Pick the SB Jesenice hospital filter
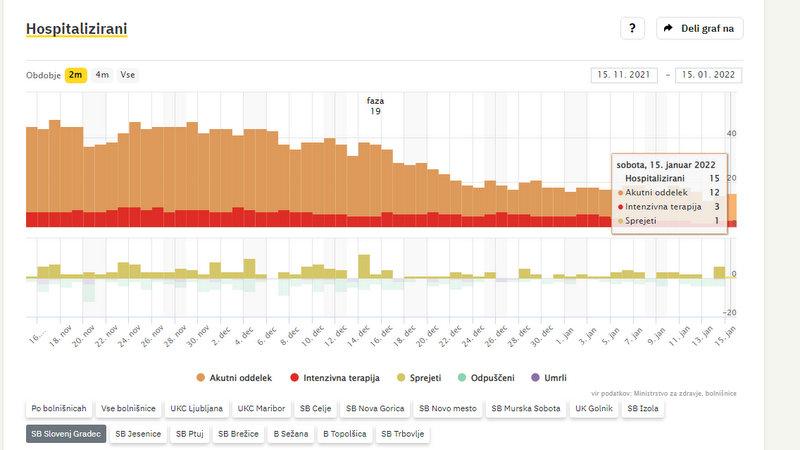 (x=137, y=434)
